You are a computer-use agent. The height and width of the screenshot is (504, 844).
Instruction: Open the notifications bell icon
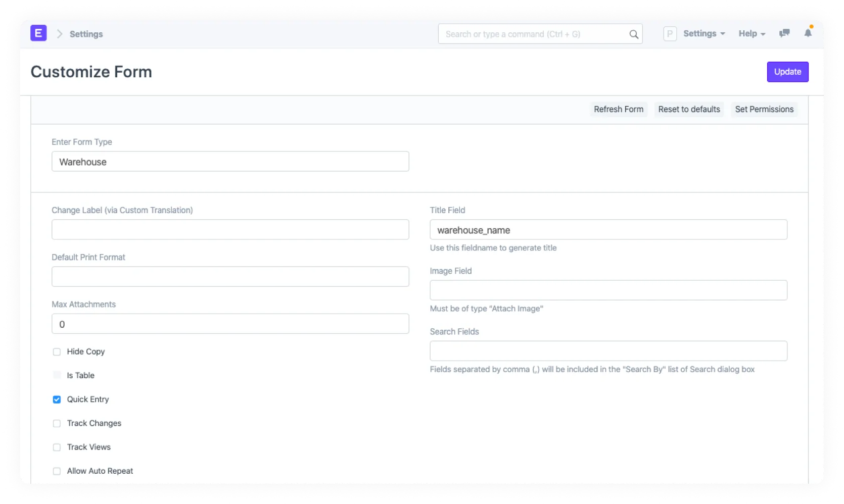808,33
